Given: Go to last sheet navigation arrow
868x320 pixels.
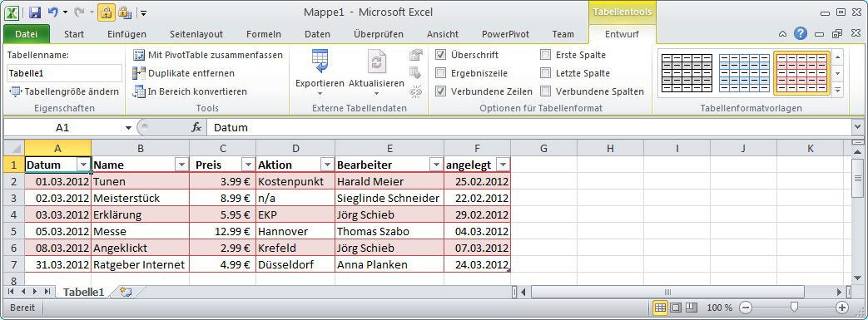Looking at the screenshot, I should tap(47, 291).
